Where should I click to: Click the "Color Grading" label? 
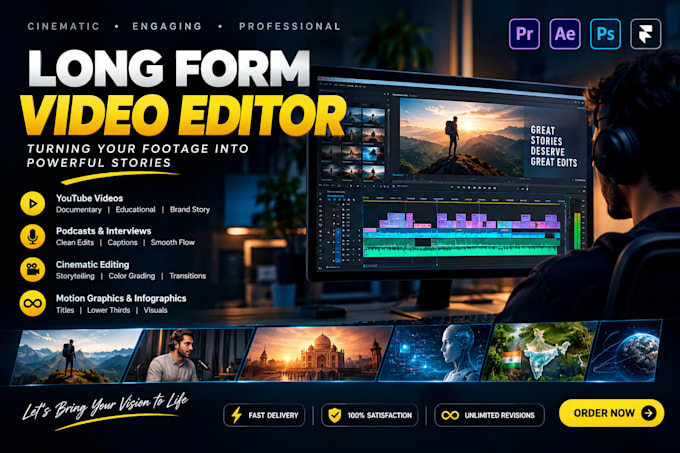point(131,276)
